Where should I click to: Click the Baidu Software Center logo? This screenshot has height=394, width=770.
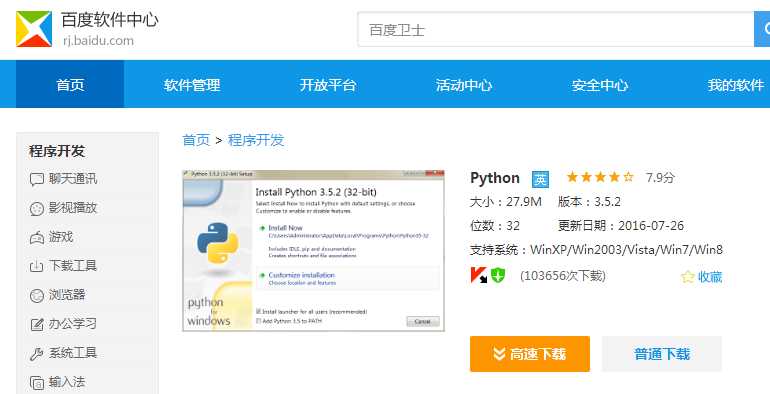34,29
